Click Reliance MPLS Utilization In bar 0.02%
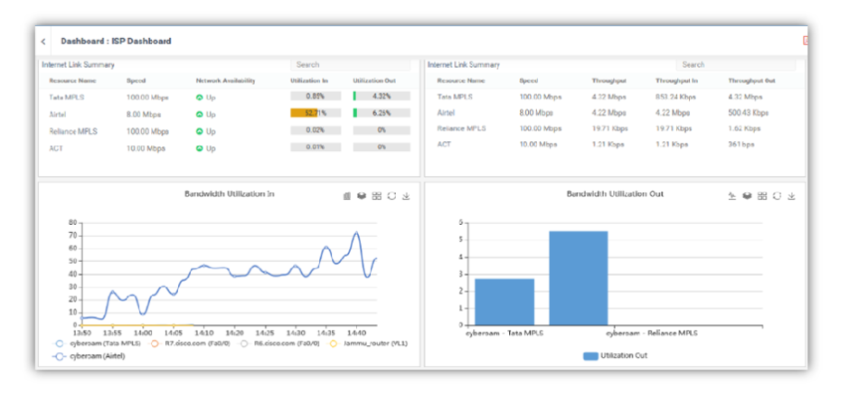Viewport: 868px width, 413px height. click(316, 131)
